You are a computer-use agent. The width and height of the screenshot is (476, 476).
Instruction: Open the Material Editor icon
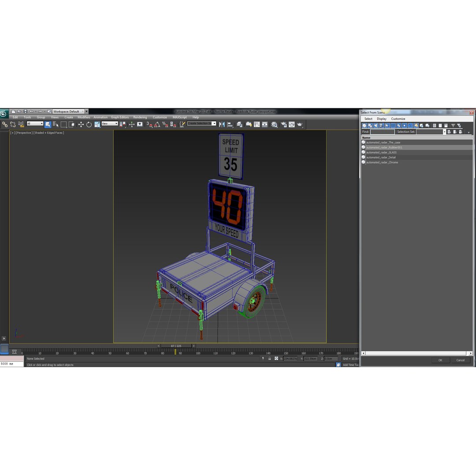275,124
